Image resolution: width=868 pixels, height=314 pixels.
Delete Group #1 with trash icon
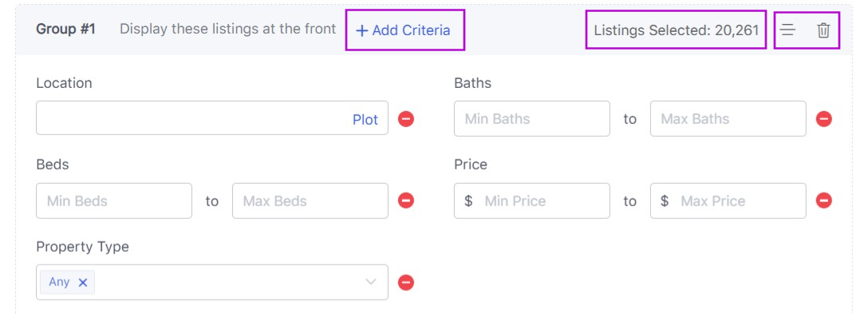(x=823, y=30)
